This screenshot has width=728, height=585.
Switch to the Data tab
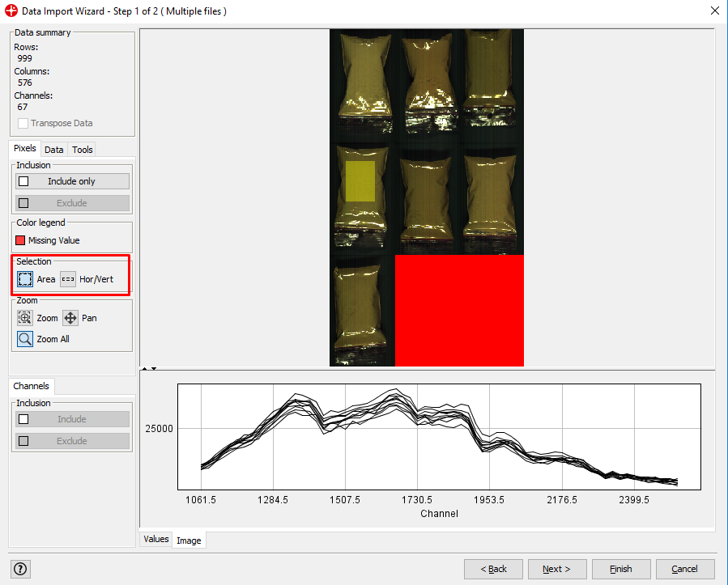54,150
